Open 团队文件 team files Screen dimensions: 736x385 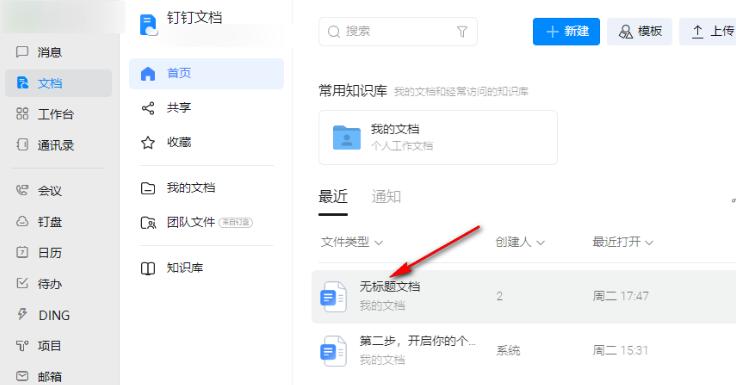(x=197, y=222)
